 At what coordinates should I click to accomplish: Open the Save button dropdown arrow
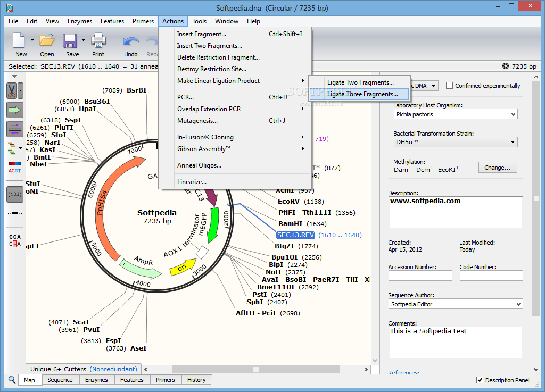click(x=83, y=40)
